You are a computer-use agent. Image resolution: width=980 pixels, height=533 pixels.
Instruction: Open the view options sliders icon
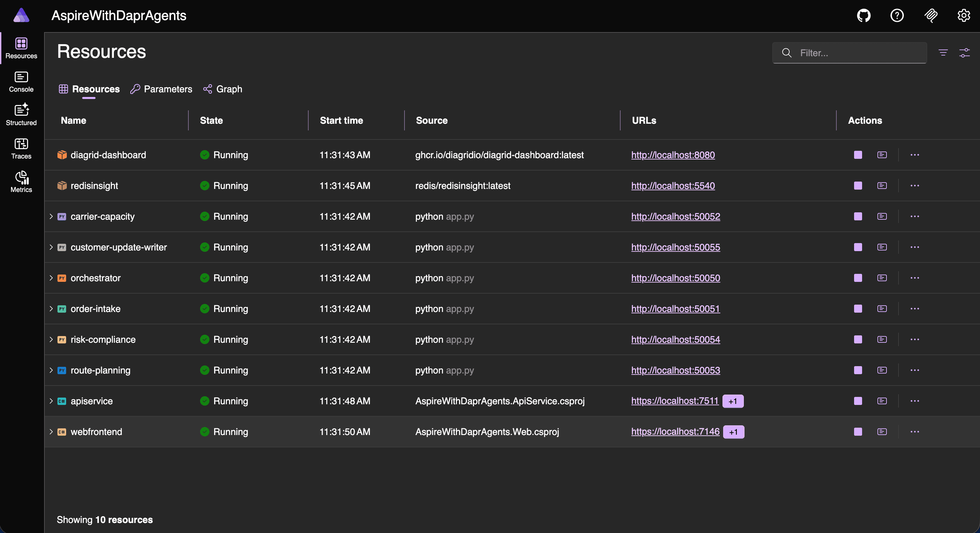pos(964,52)
